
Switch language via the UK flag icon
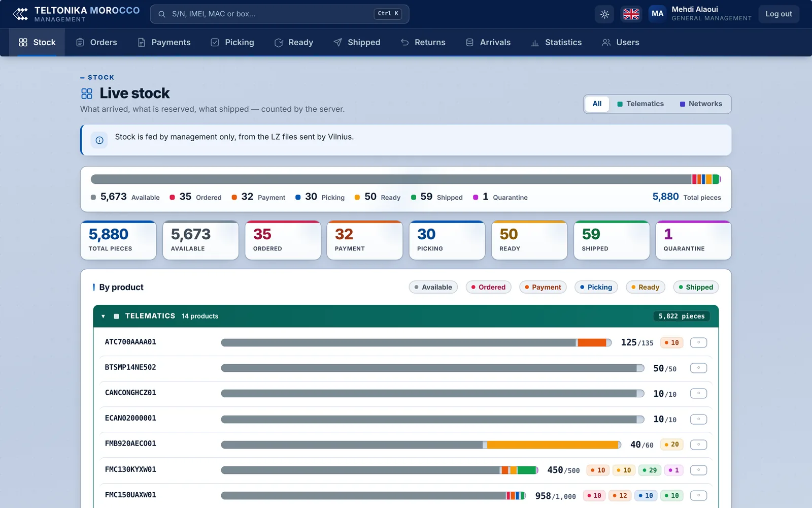(631, 14)
